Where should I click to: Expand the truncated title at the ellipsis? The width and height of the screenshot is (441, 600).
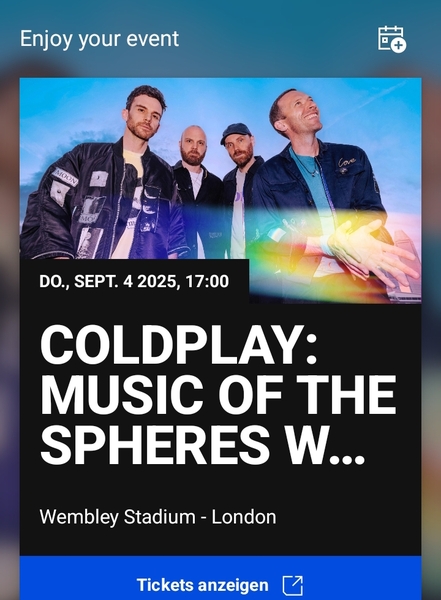pyautogui.click(x=346, y=457)
